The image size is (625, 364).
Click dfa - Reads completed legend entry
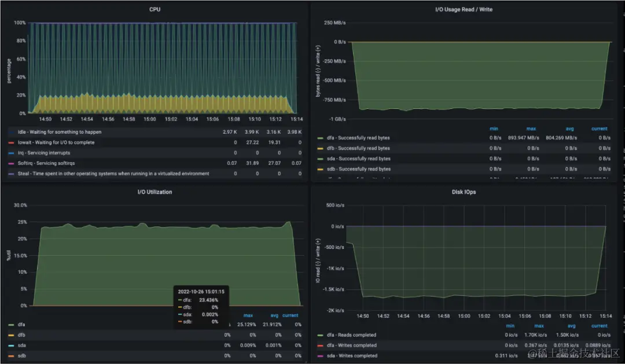[x=351, y=335]
